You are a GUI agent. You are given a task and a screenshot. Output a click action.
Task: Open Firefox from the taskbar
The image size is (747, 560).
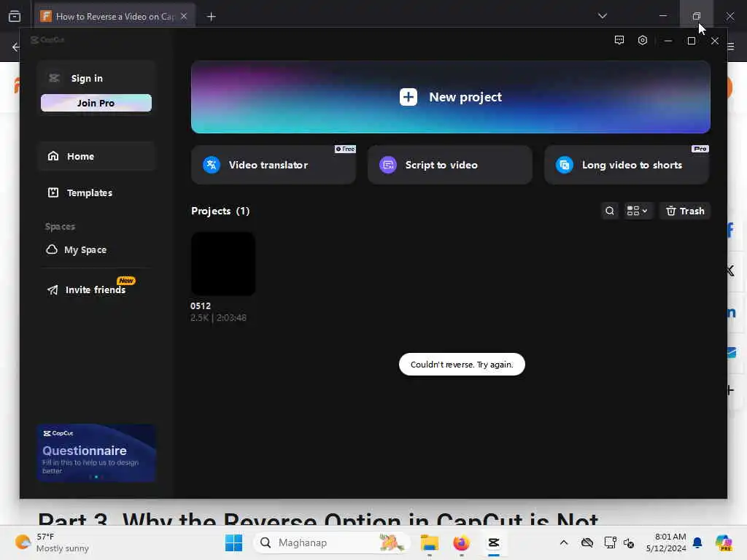pos(461,542)
